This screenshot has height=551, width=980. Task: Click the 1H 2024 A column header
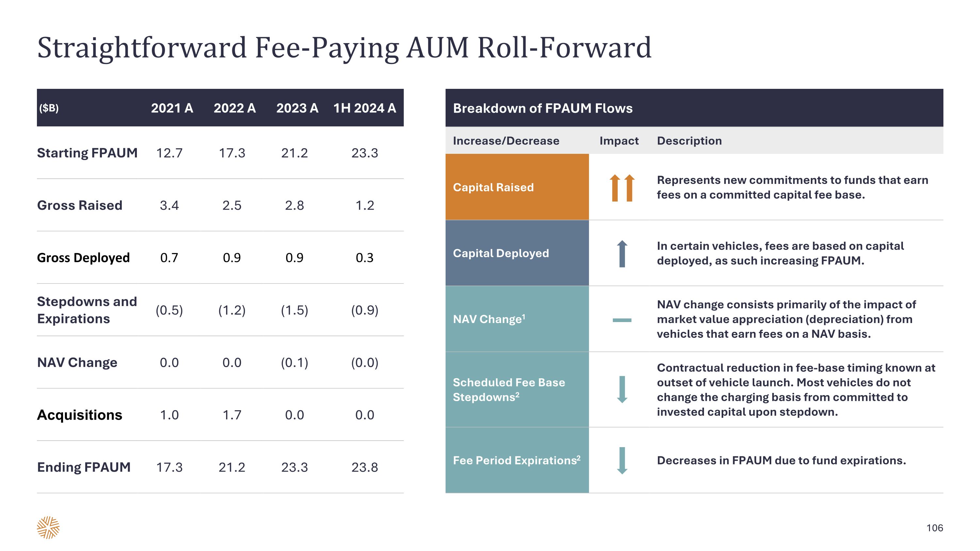tap(365, 108)
